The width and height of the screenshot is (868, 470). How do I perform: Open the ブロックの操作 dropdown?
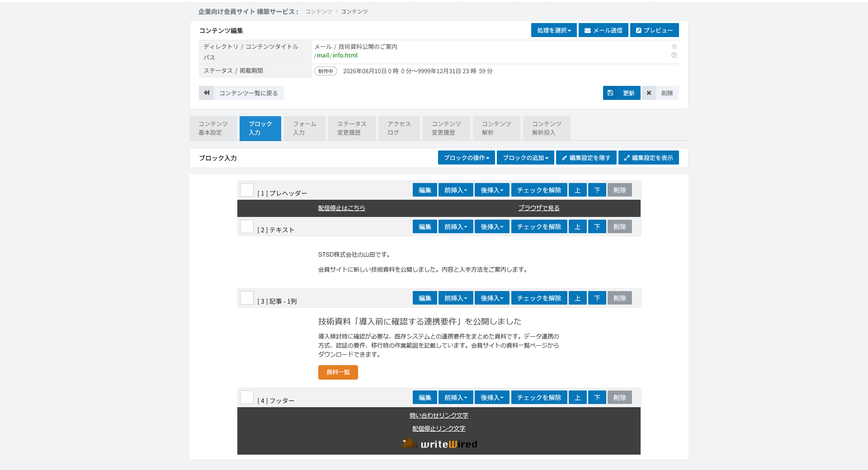466,158
